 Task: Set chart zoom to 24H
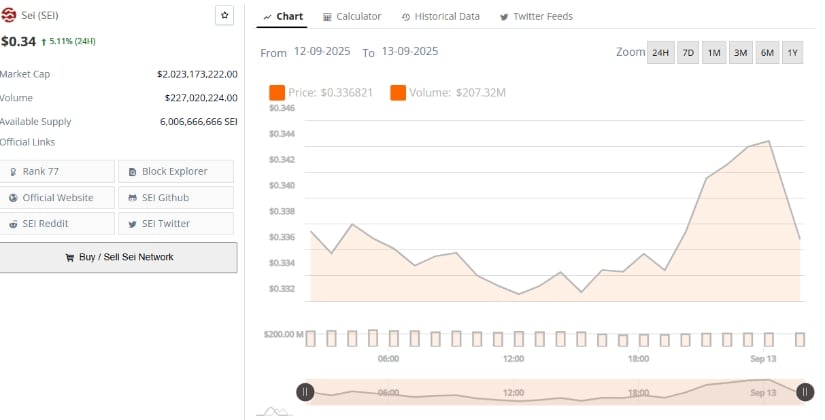point(660,53)
